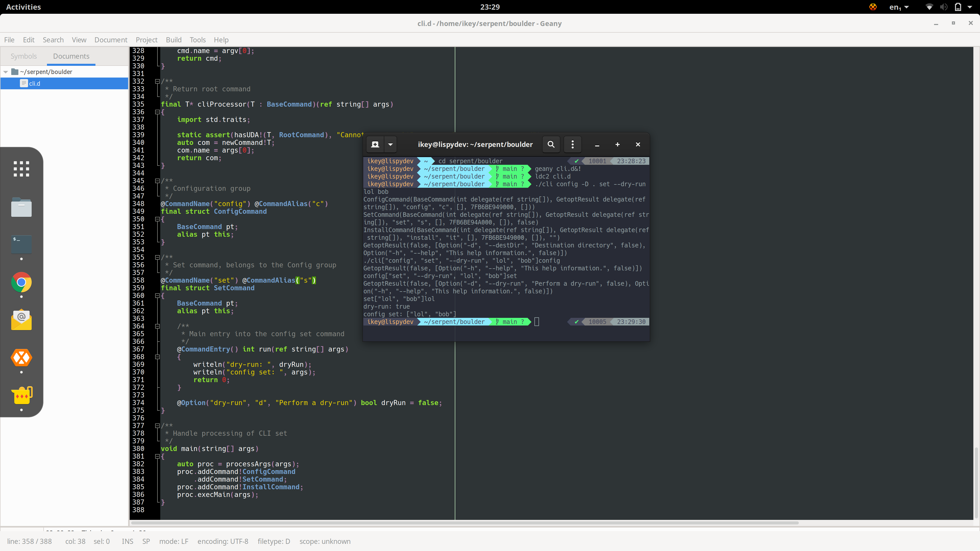Open the Wi-Fi status icon

[929, 7]
